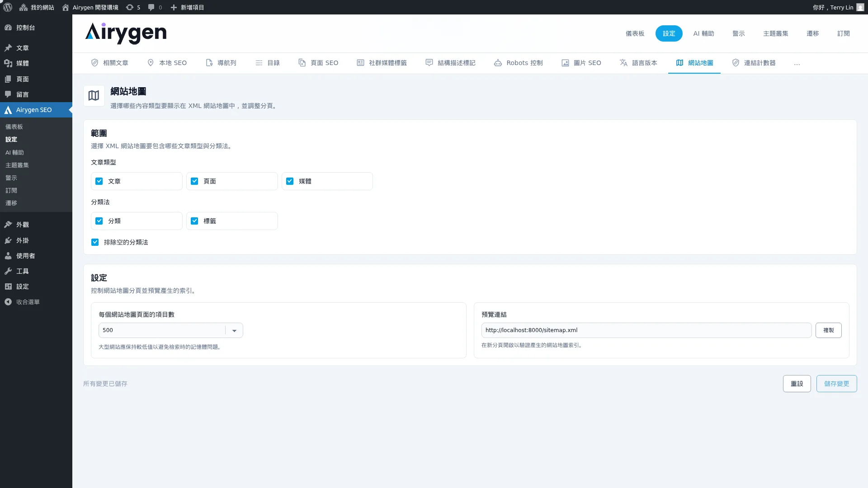Switch to the 目錄 tab
Screen dimensions: 868x488
coord(268,63)
